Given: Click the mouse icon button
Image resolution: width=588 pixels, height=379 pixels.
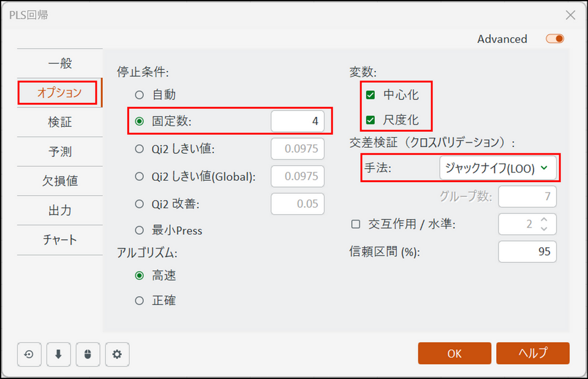Looking at the screenshot, I should pyautogui.click(x=88, y=354).
